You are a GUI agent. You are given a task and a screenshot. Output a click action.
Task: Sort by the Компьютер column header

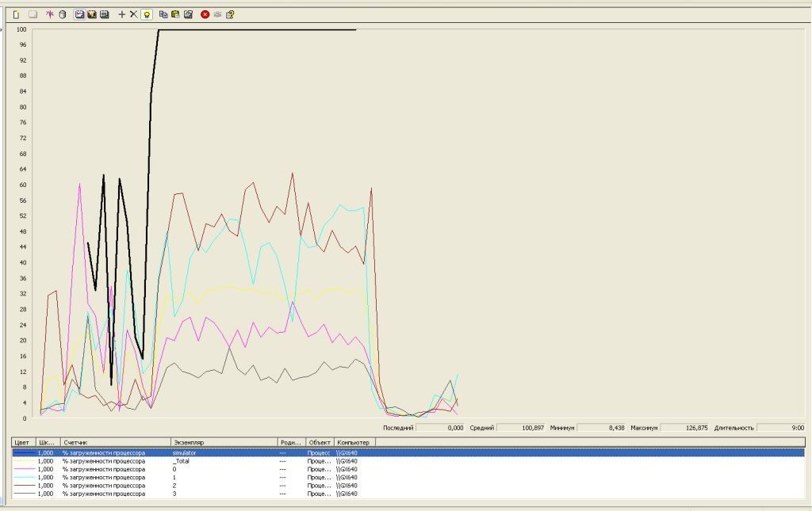pyautogui.click(x=354, y=442)
